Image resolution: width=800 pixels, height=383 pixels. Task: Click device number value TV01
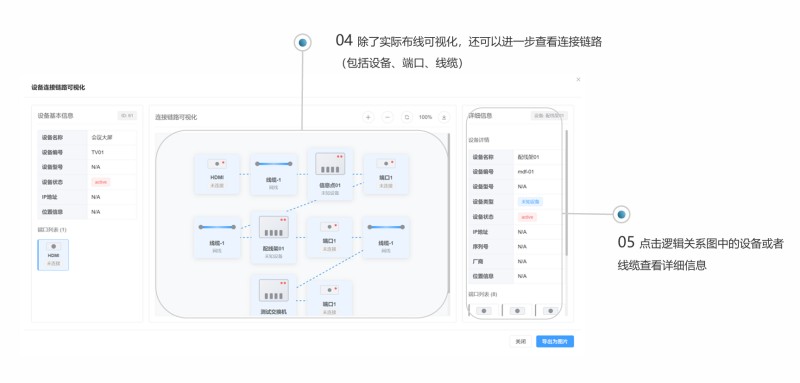point(97,152)
